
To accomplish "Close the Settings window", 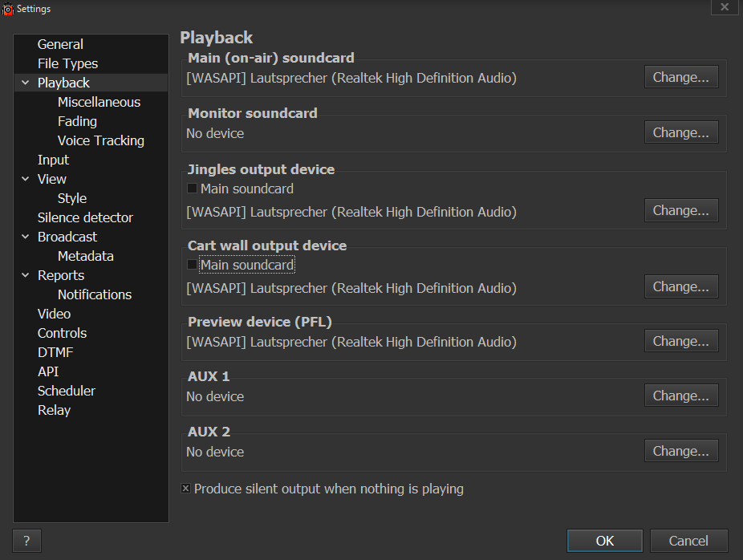I will [x=725, y=7].
